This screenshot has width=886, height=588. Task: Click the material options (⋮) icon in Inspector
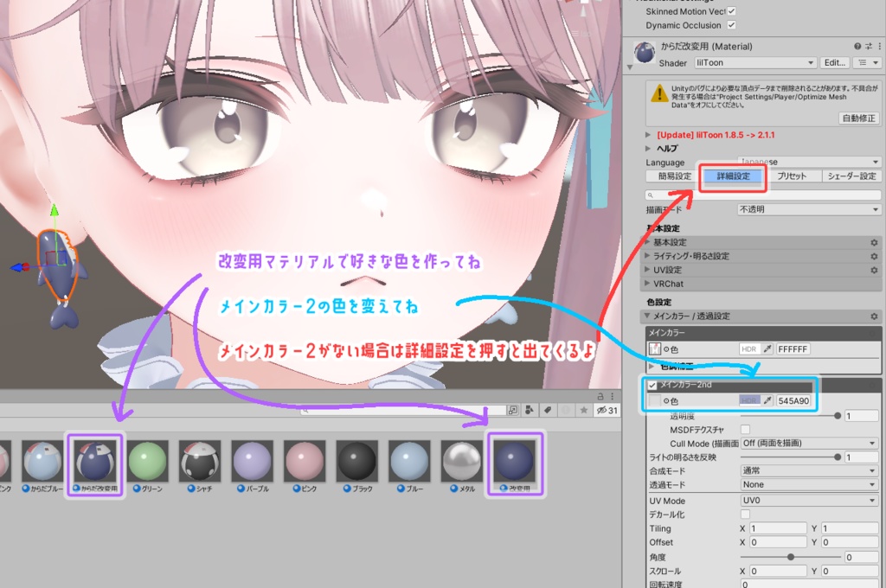point(878,46)
